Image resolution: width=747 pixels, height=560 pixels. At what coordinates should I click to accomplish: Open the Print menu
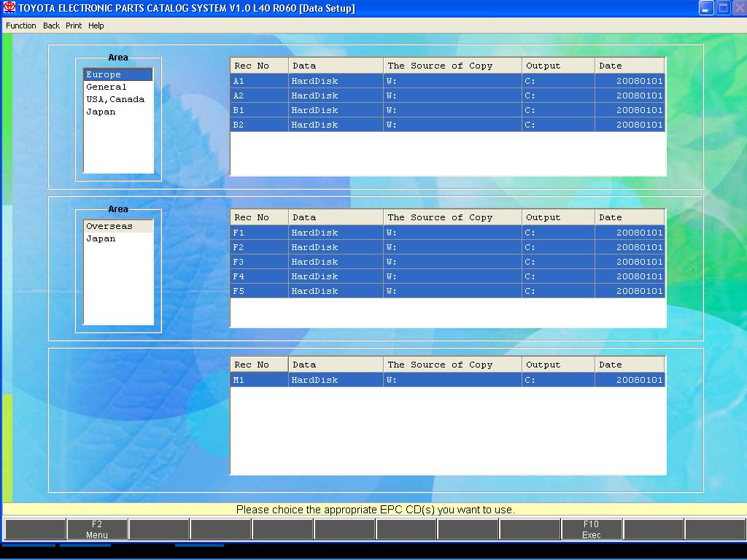click(74, 26)
